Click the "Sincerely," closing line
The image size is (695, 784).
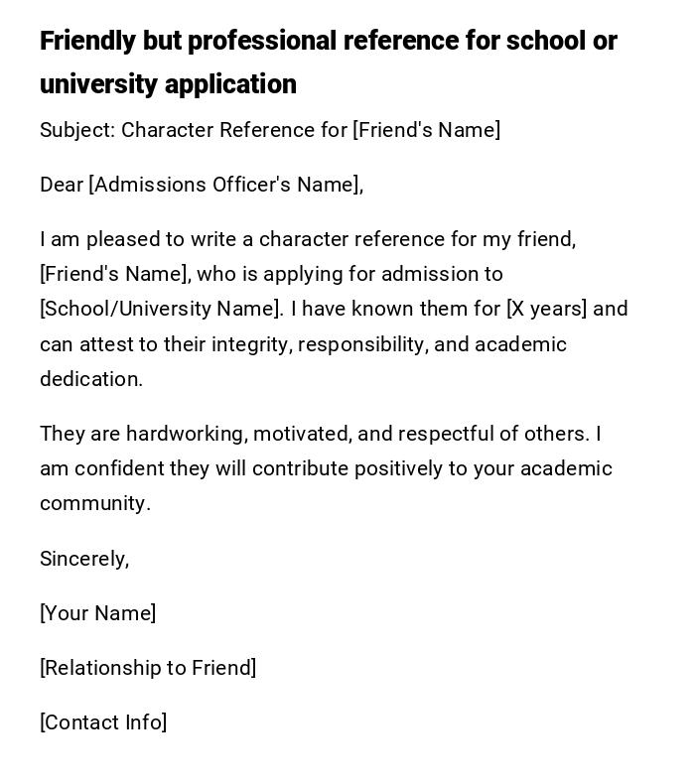coord(84,559)
